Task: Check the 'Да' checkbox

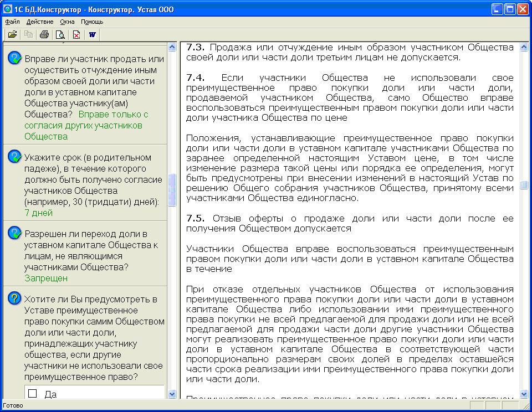Action: (33, 394)
